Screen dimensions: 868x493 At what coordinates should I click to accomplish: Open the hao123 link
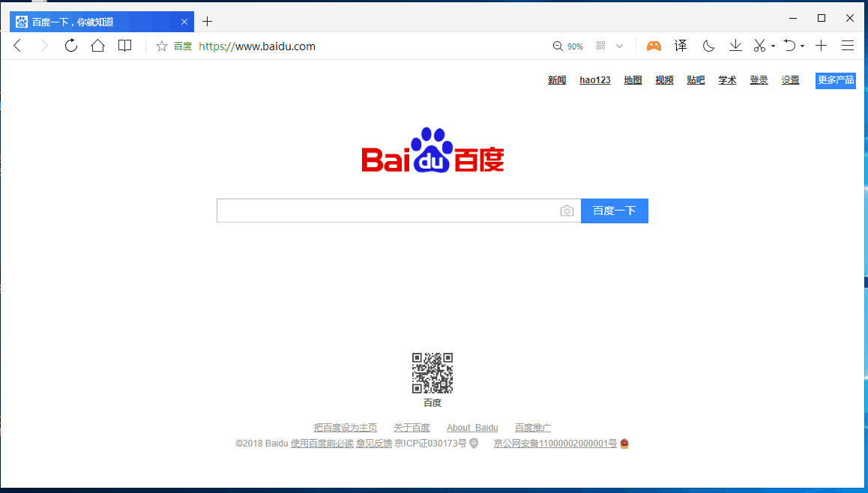(595, 80)
